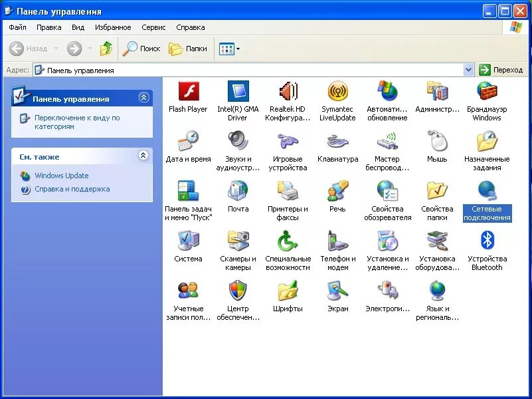Open the Windows Update link
Screen dimensions: 532x399
coord(61,176)
